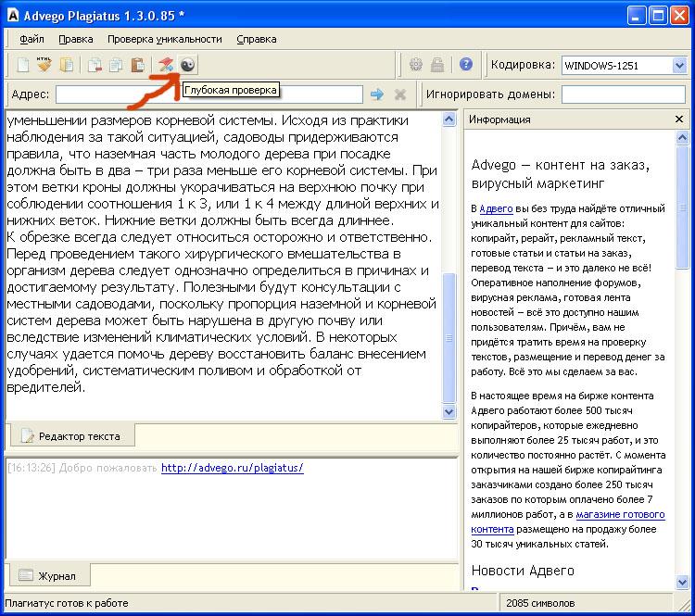The image size is (695, 616).
Task: Click the Игнорировать домены input field
Action: point(624,94)
